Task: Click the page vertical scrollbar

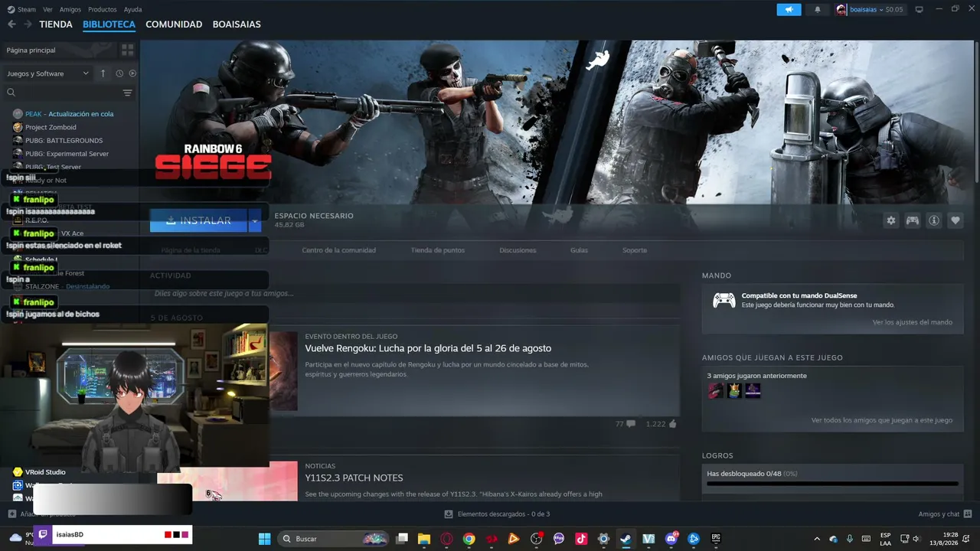Action: click(975, 111)
